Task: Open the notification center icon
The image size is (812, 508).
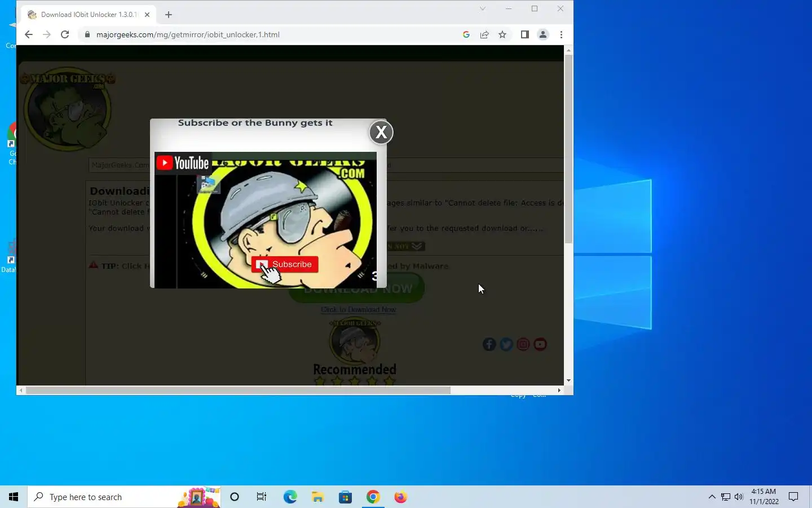Action: (793, 497)
